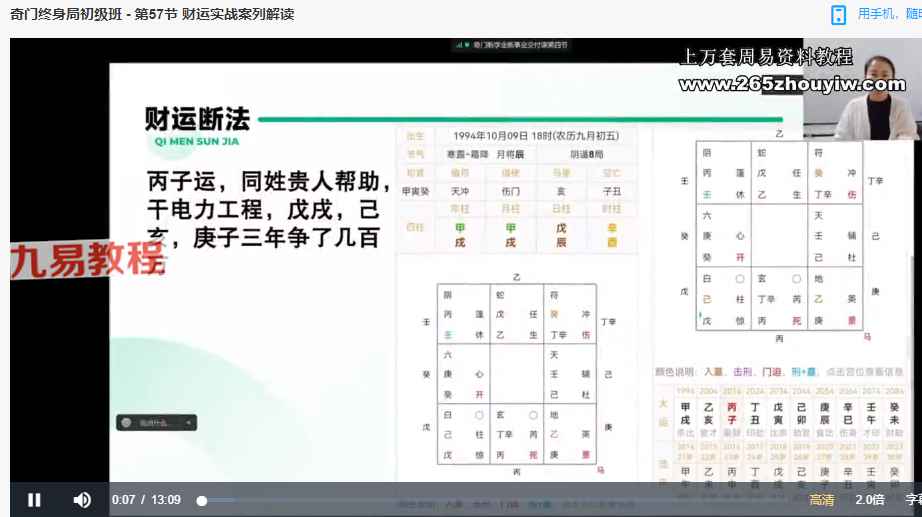Open the 高清 video quality menu
This screenshot has width=922, height=517.
821,500
